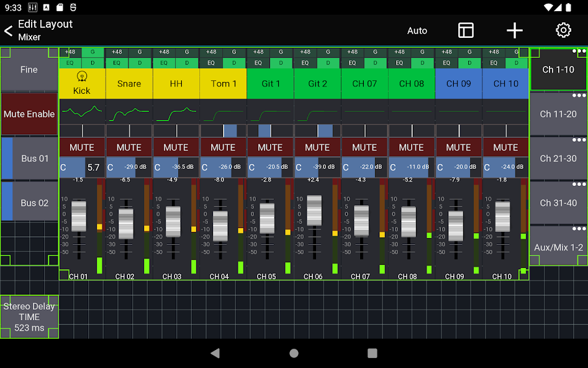Mute channel CH 07
The height and width of the screenshot is (368, 588).
(364, 147)
